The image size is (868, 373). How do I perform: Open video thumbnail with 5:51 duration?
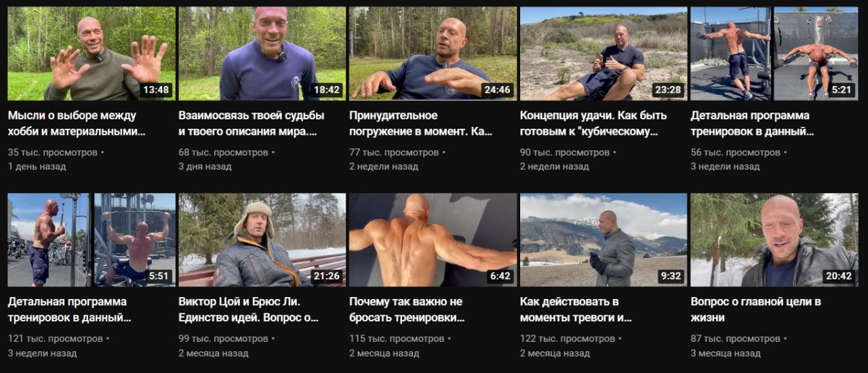pyautogui.click(x=91, y=240)
